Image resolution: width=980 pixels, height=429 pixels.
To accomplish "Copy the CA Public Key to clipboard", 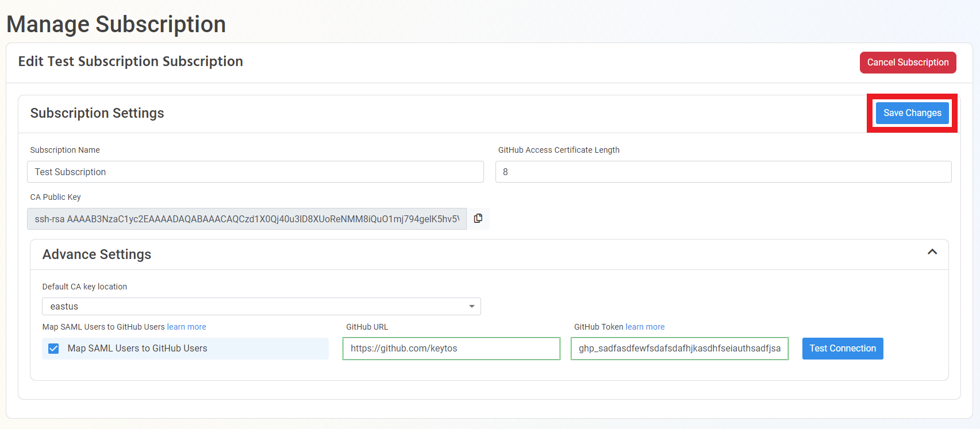I will click(478, 218).
